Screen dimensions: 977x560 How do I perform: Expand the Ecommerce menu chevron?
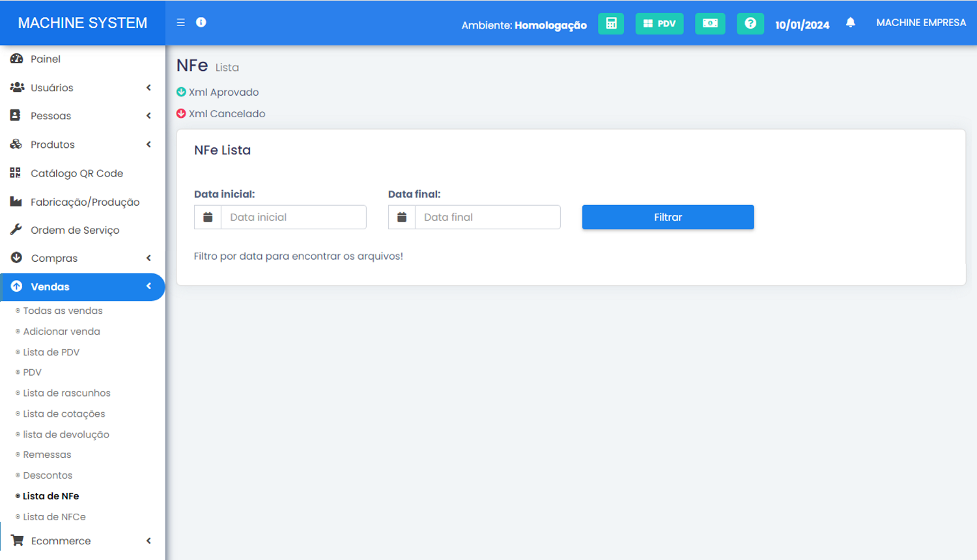pos(149,540)
